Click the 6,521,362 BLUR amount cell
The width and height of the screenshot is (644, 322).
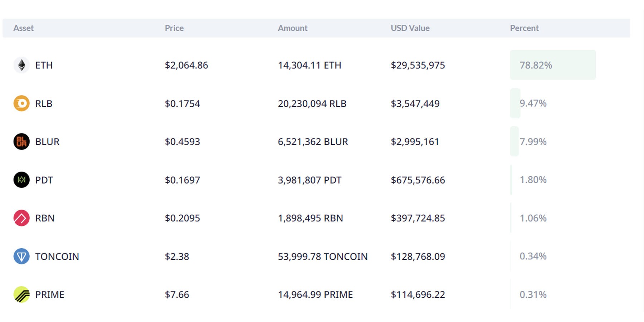[313, 142]
